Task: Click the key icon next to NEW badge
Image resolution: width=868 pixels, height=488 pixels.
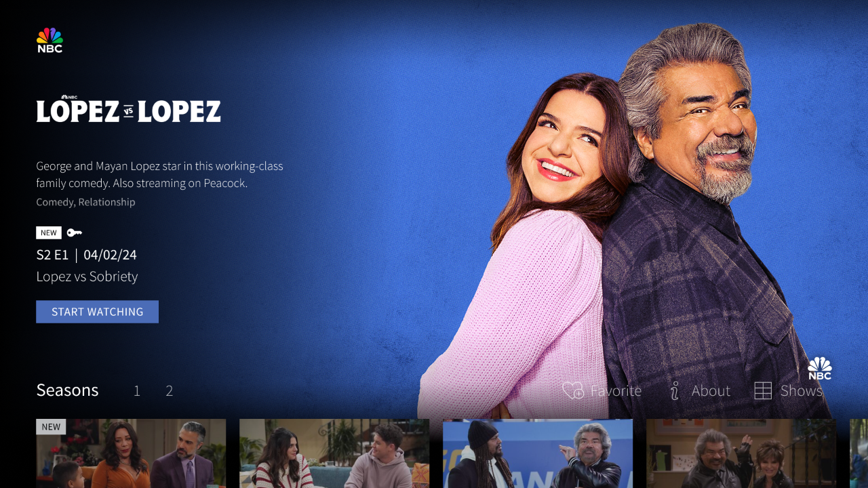Action: 75,232
